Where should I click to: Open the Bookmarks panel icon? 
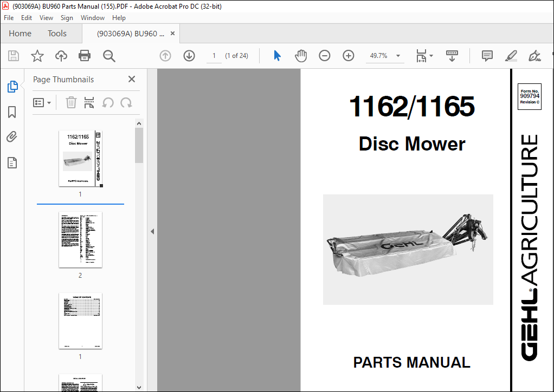pos(12,112)
